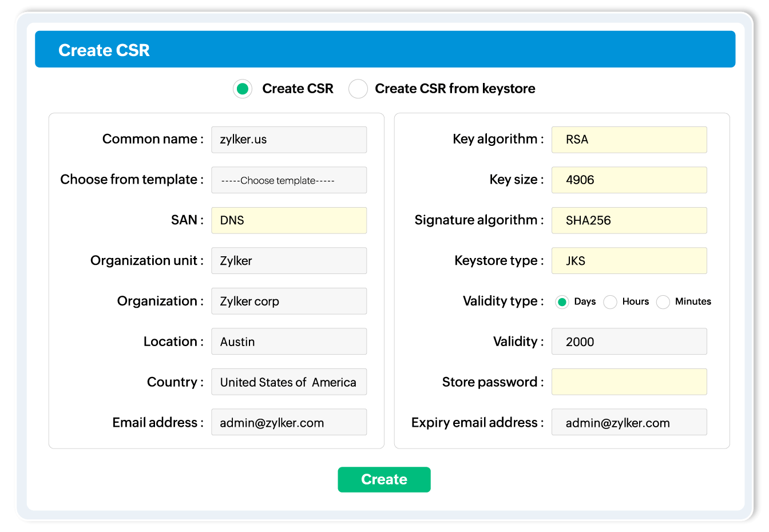Click the Key algorithm label
Screen dimensions: 769x532
coord(498,139)
